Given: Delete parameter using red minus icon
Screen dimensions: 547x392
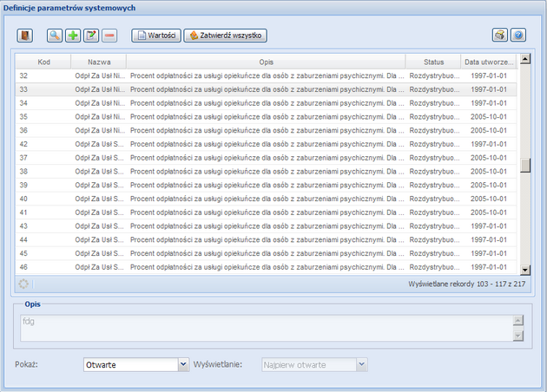Looking at the screenshot, I should 109,36.
